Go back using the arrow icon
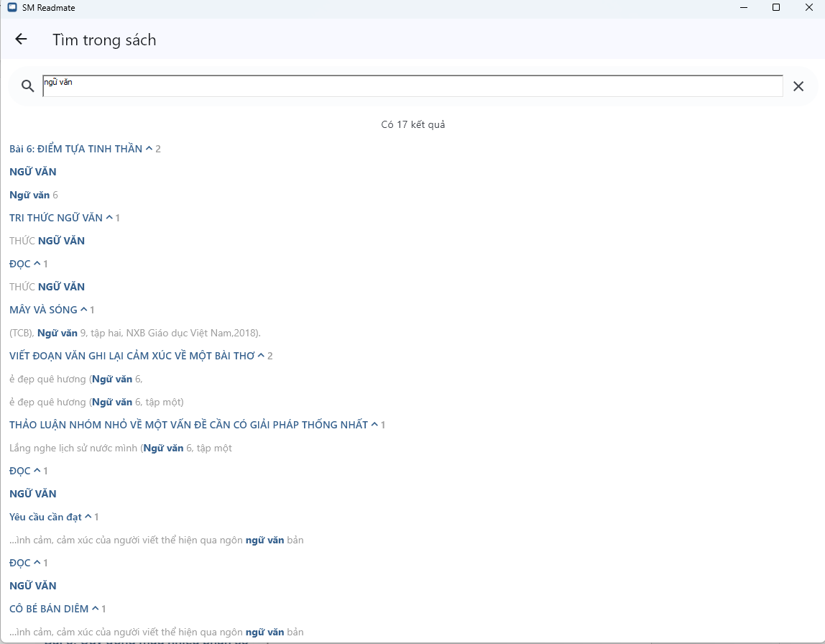 pyautogui.click(x=21, y=40)
